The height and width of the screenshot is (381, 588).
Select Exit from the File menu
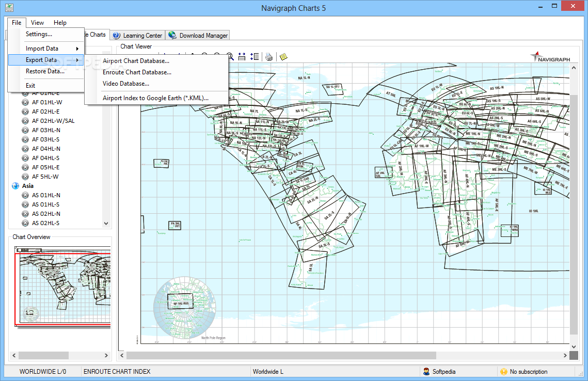(x=46, y=86)
